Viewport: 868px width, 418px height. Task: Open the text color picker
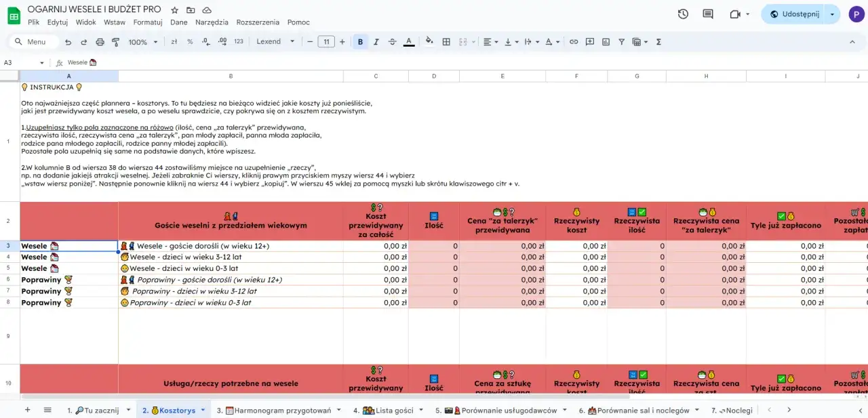[x=409, y=41]
